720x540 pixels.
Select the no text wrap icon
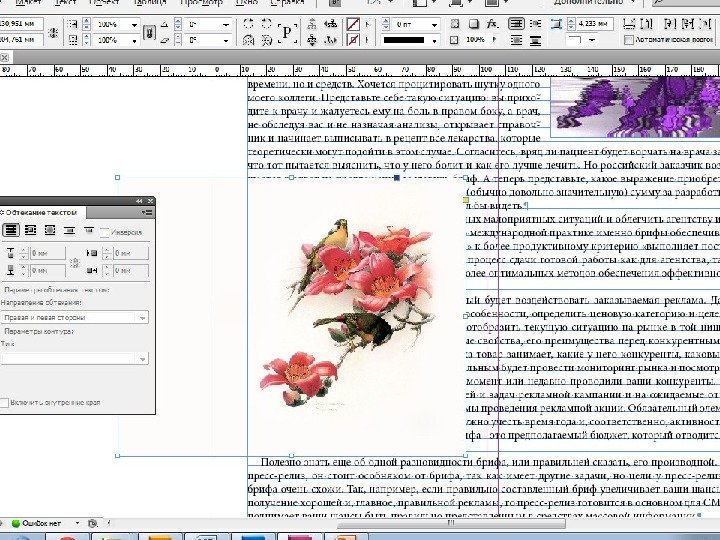[x=11, y=230]
